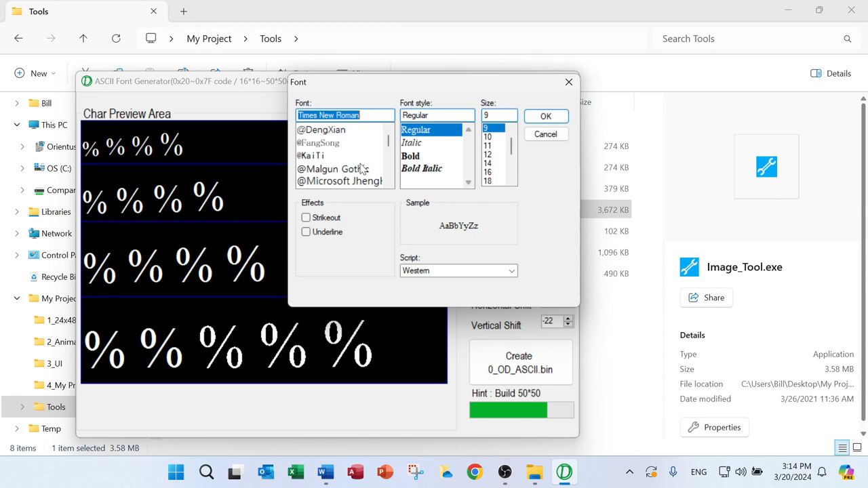Check the Underline effect checkbox
Viewport: 868px width, 488px height.
306,232
